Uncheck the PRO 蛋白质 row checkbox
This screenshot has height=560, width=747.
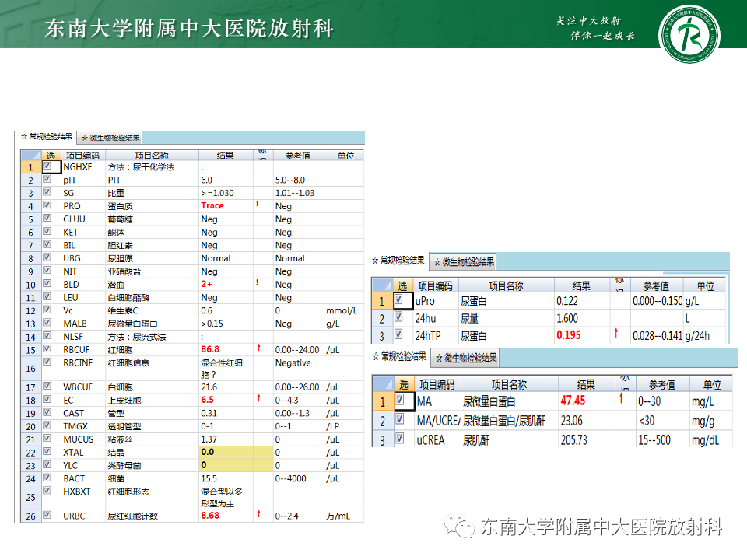[x=47, y=205]
